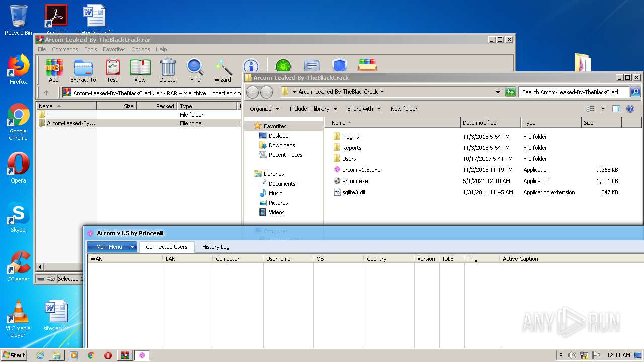
Task: Click WinRAR Add toolbar icon
Action: (54, 70)
